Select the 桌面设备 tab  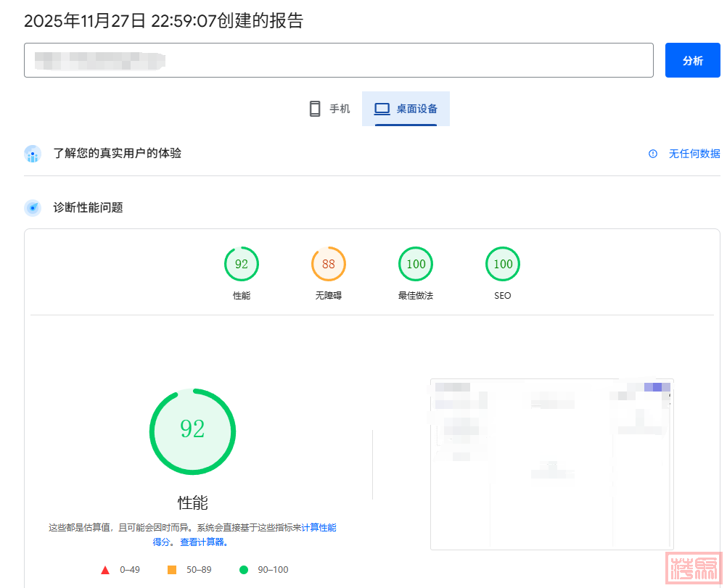click(x=406, y=109)
